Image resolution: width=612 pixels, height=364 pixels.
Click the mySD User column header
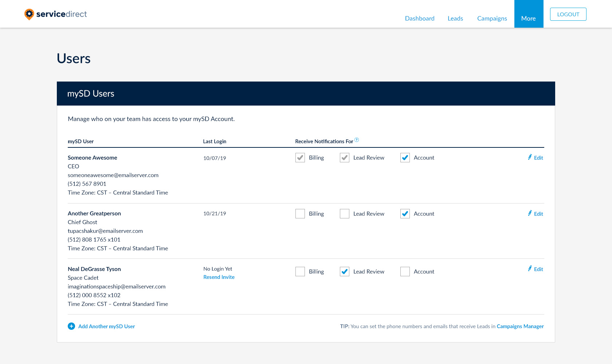click(81, 141)
